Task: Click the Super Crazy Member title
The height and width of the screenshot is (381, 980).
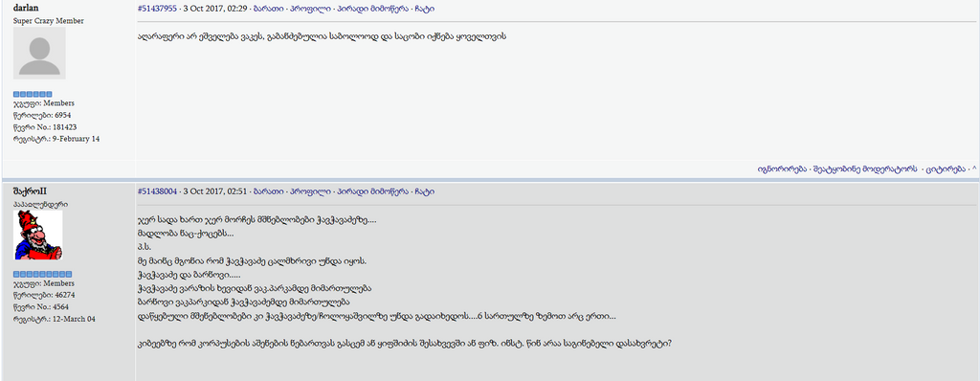Action: click(x=48, y=21)
